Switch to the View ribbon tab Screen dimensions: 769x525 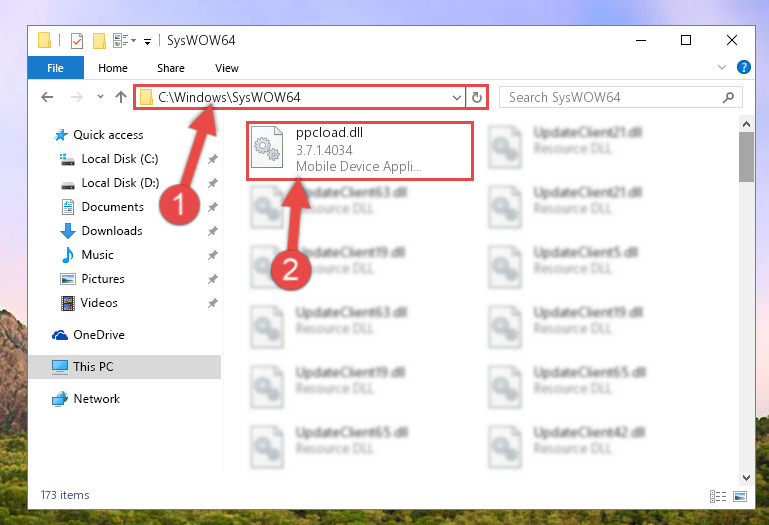click(227, 68)
